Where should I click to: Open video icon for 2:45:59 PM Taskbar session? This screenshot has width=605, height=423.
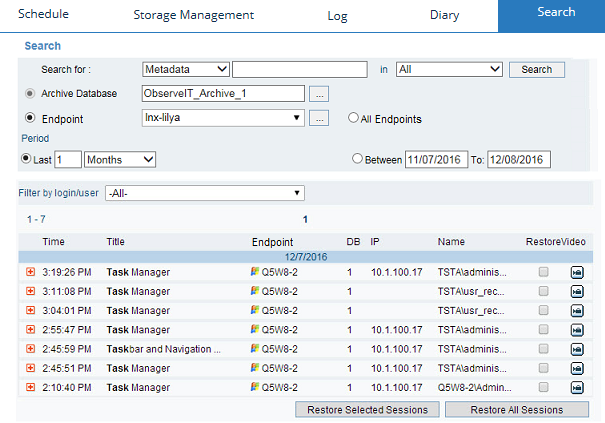[x=577, y=349]
